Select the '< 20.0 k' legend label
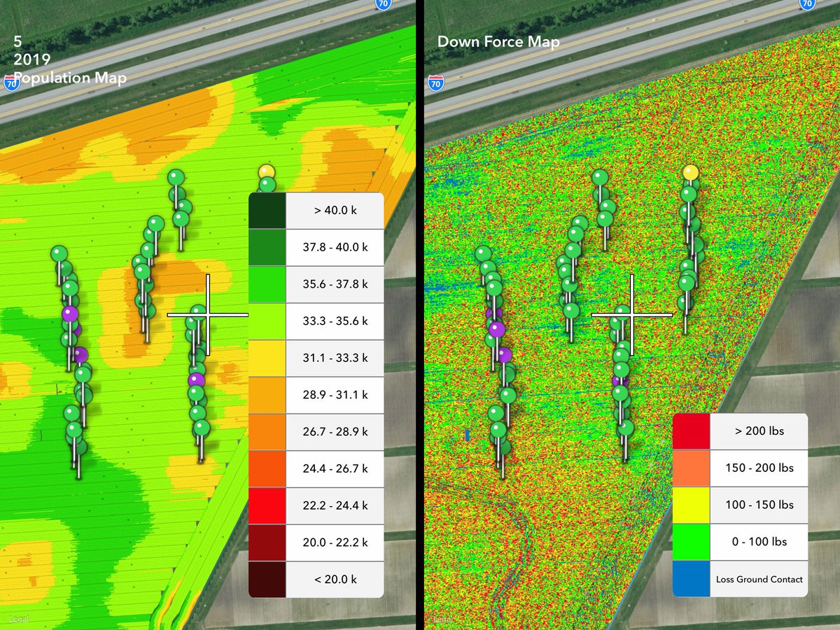Image resolution: width=840 pixels, height=630 pixels. point(335,580)
